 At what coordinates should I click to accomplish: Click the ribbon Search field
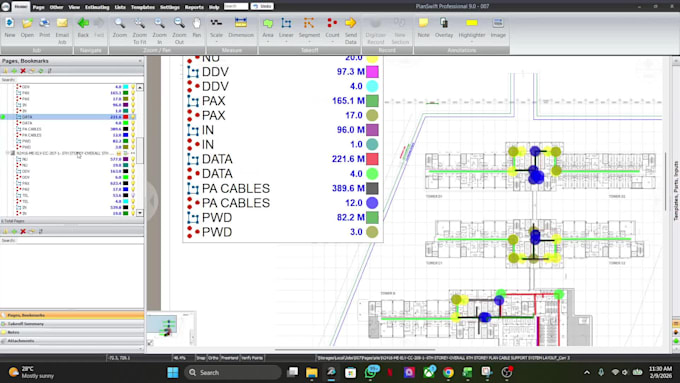click(236, 7)
